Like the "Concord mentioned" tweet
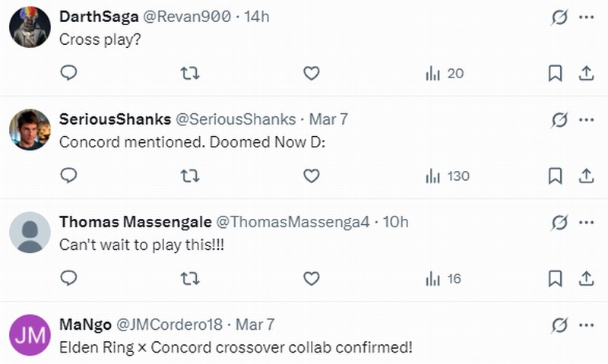This screenshot has height=364, width=608. (311, 176)
